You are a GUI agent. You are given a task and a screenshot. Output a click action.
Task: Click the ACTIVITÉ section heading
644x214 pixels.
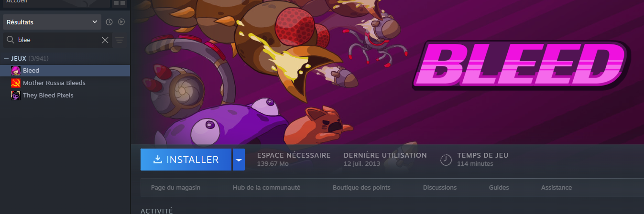coord(157,211)
